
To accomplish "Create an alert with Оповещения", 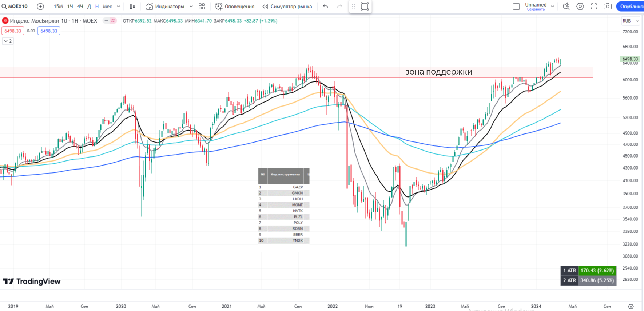I will point(235,7).
